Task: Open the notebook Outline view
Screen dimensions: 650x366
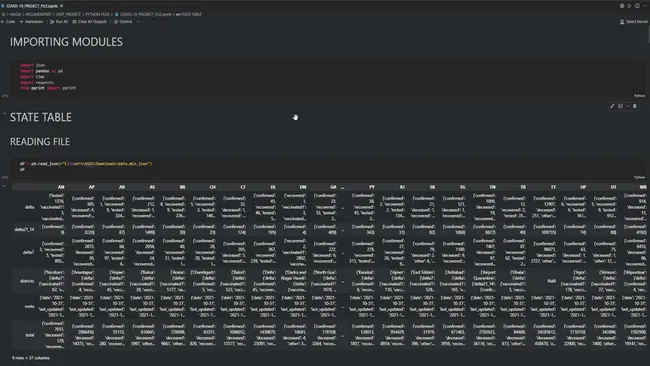Action: (123, 22)
